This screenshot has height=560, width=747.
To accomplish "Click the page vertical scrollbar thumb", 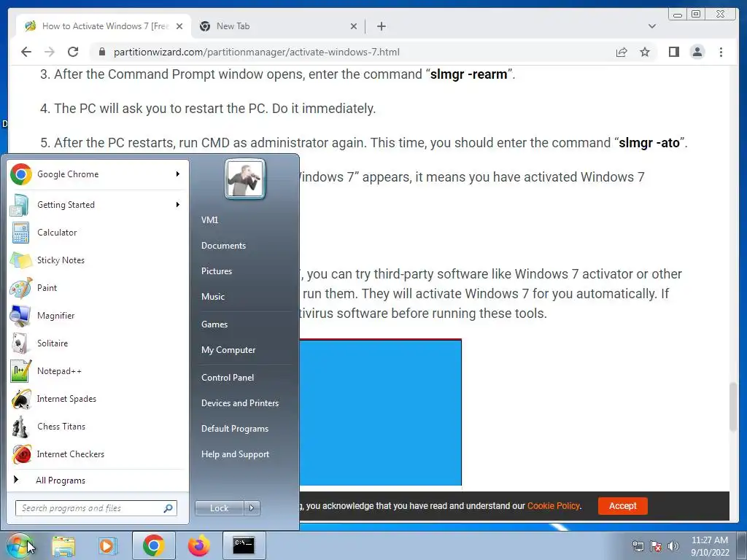I will click(734, 406).
